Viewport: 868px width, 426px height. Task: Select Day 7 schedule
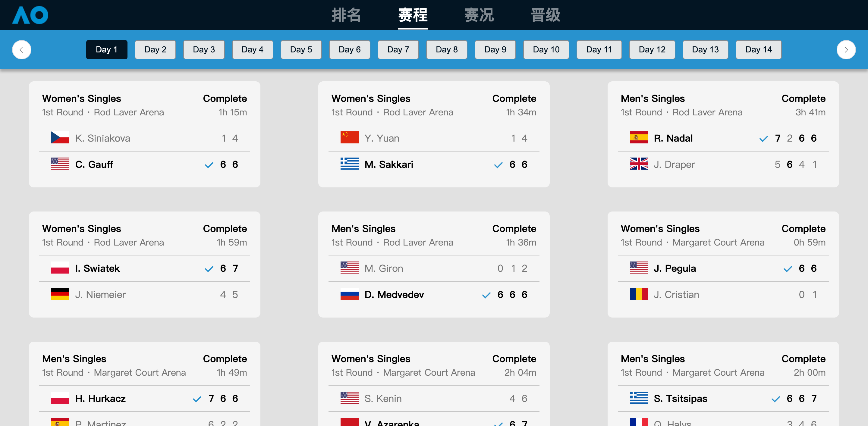point(398,50)
